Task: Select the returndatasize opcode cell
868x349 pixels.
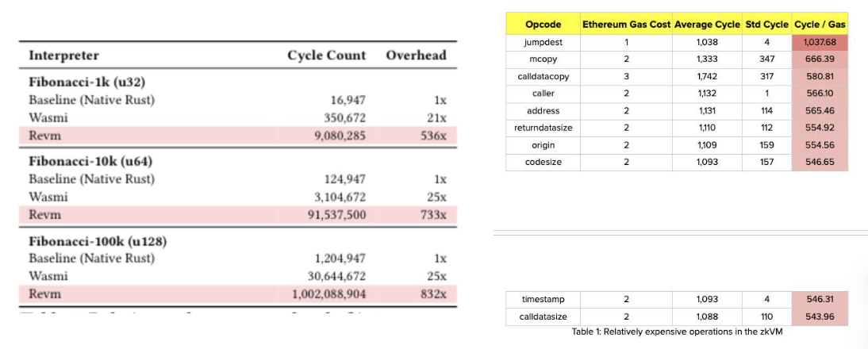Action: pyautogui.click(x=543, y=128)
